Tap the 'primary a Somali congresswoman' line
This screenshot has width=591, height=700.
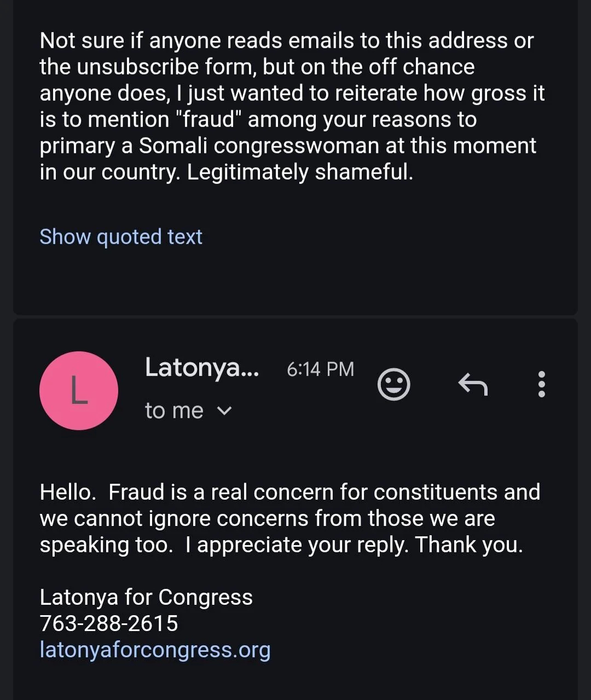click(x=288, y=146)
